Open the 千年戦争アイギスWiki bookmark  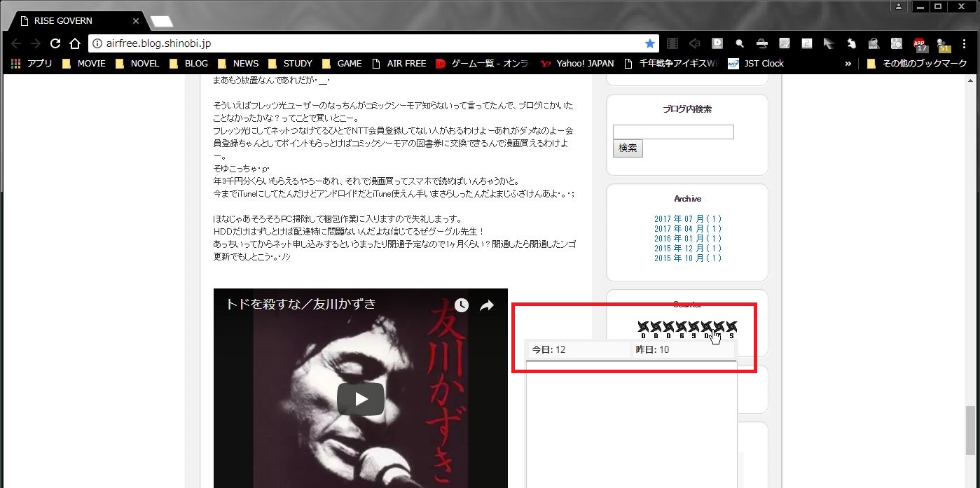pos(670,63)
